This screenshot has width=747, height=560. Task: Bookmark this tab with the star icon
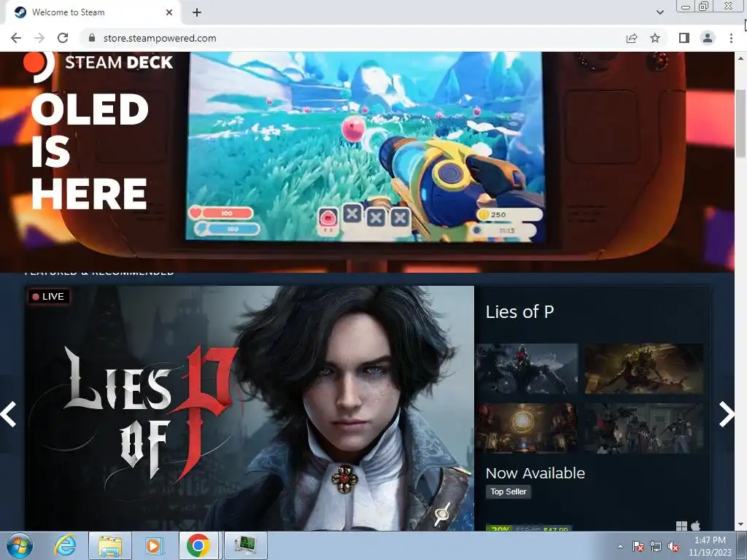(x=655, y=38)
